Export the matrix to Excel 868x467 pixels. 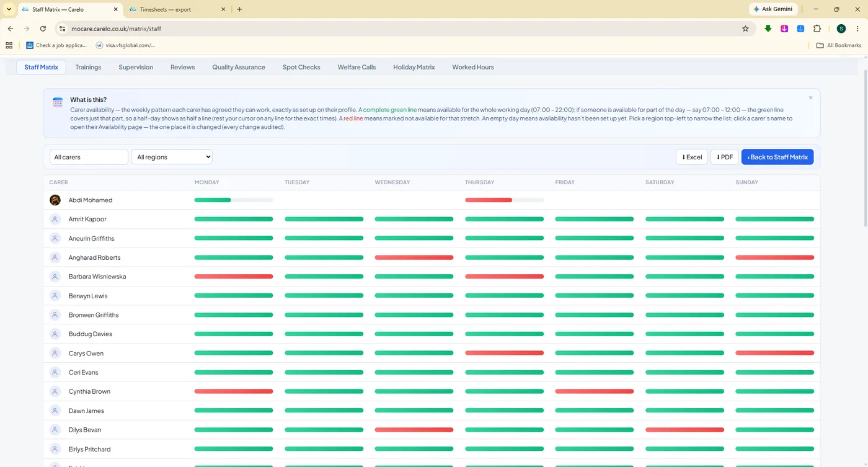pyautogui.click(x=692, y=157)
